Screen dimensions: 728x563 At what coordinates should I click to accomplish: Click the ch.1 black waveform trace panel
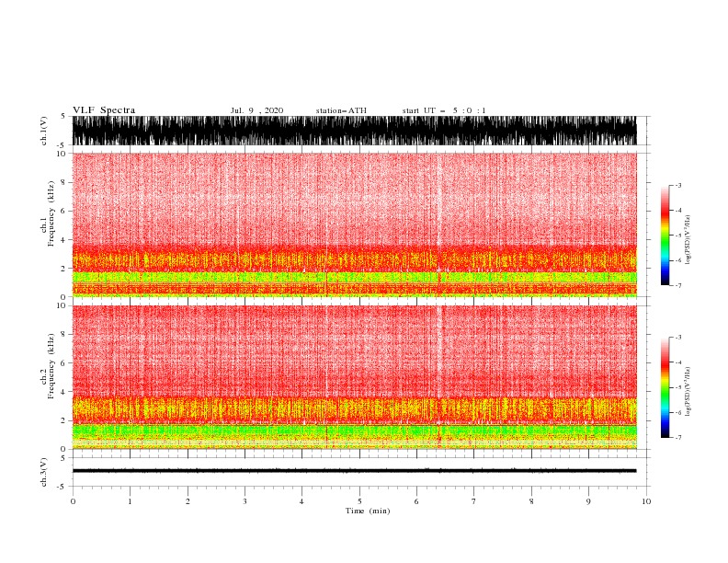pyautogui.click(x=354, y=131)
